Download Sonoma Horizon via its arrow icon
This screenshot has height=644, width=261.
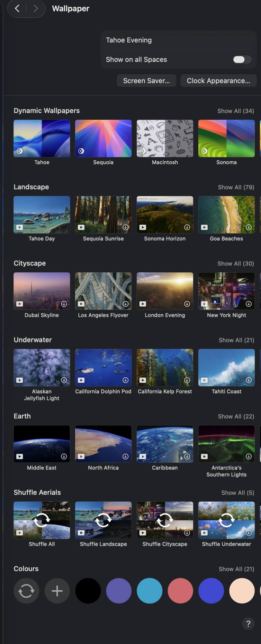(x=187, y=227)
